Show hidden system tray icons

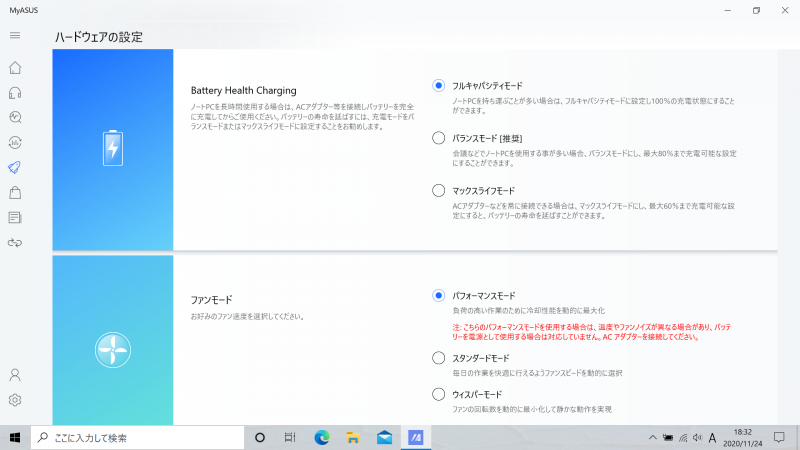tap(653, 438)
